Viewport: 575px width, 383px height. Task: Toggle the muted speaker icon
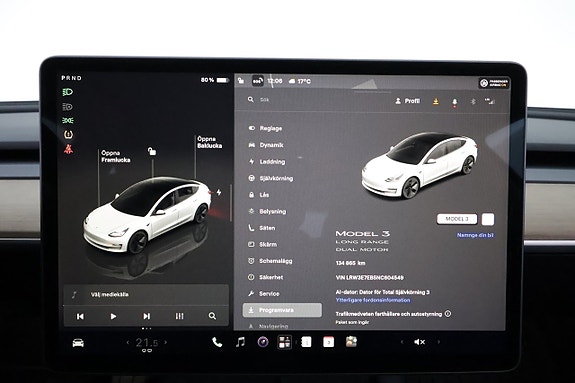[x=419, y=342]
